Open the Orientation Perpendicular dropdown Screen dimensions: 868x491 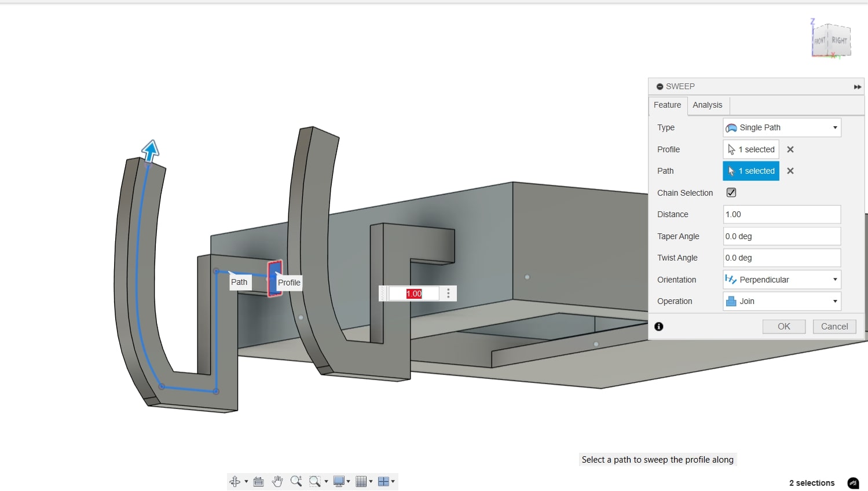(782, 280)
